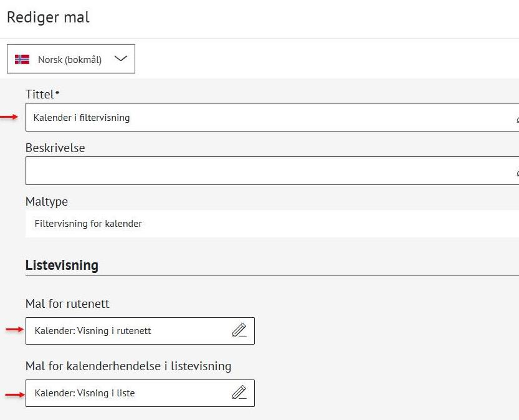Click the Norwegian flag icon
519x420 pixels.
point(22,60)
